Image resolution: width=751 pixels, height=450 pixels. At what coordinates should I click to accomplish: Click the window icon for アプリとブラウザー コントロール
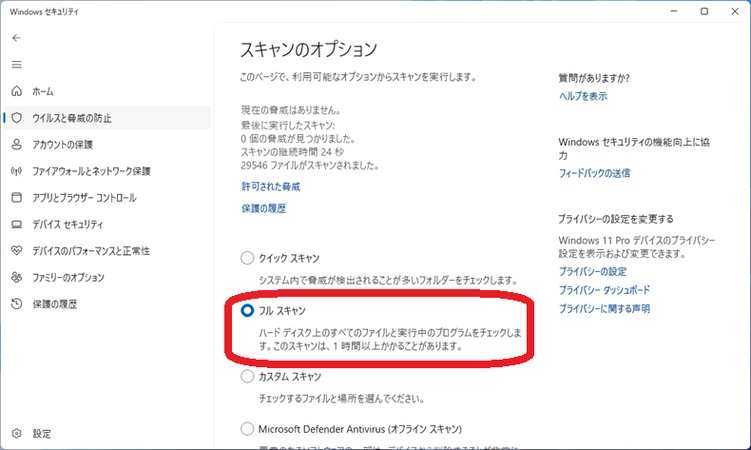(x=17, y=197)
